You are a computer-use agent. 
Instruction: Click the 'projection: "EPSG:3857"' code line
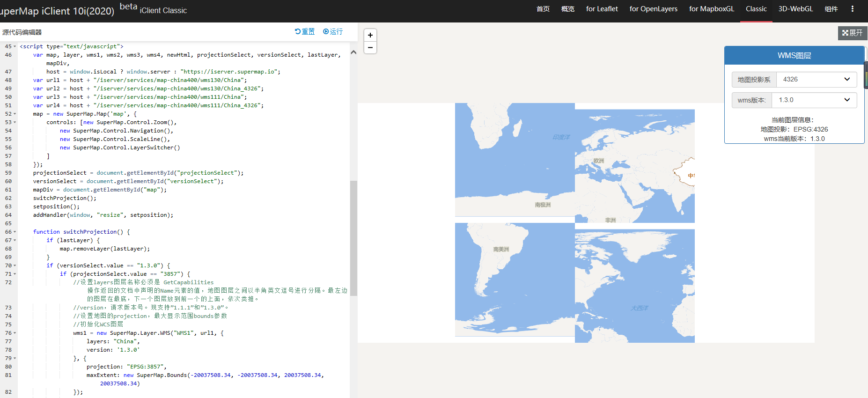click(126, 367)
